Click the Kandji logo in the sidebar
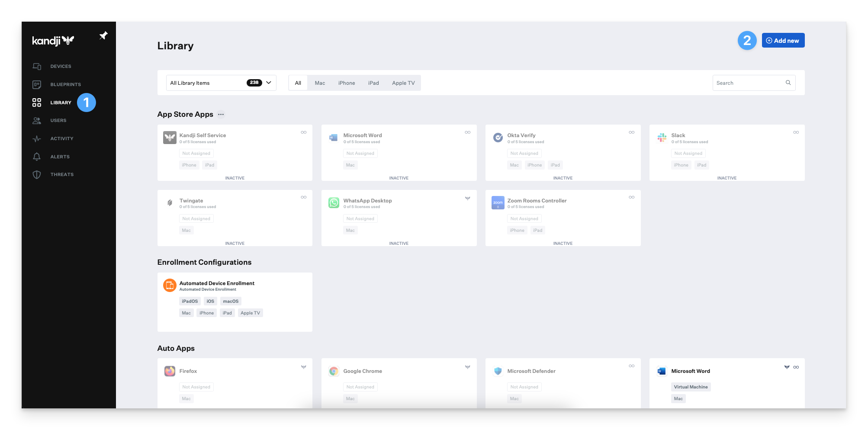Screen dimensions: 868x430 pos(53,41)
